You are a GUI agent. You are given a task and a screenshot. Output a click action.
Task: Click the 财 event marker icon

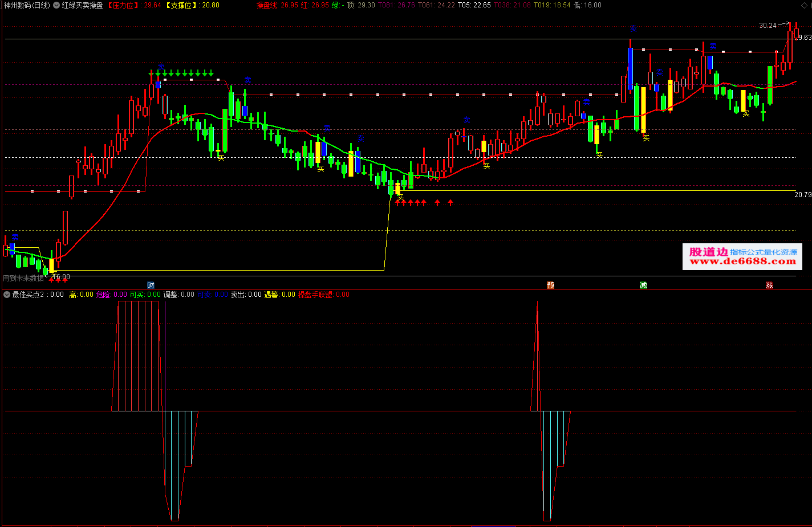coord(151,285)
